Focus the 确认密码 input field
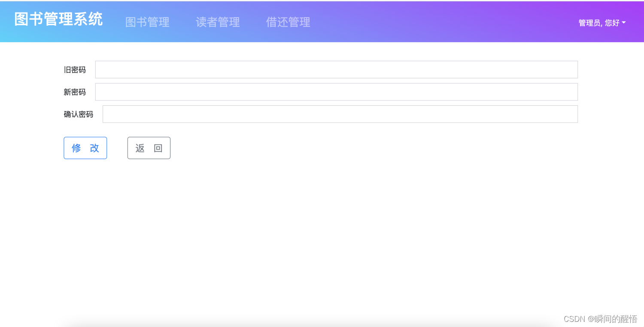 coord(340,114)
